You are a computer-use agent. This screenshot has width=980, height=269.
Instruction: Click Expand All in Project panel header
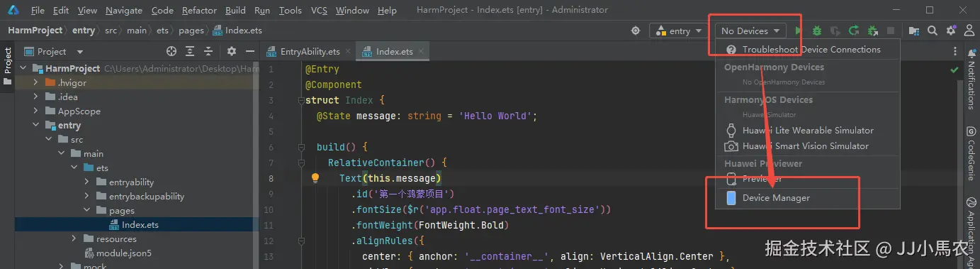[191, 51]
